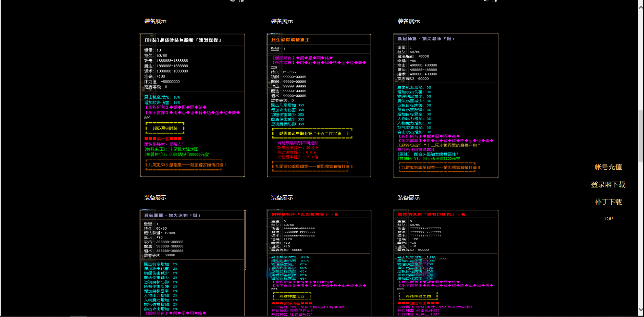This screenshot has width=644, height=317.
Task: Click [属性]: 配合头盔触发隐藏属性! line
Action: click(x=428, y=154)
